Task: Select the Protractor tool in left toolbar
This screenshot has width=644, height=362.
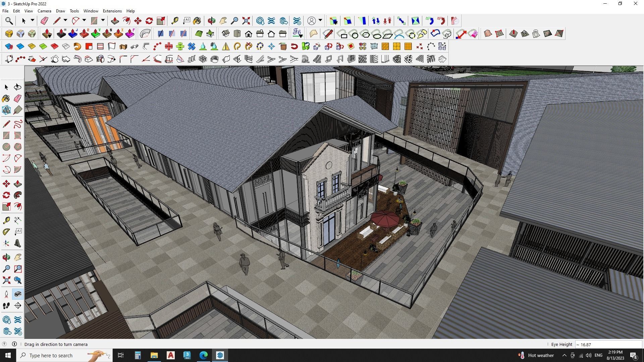Action: point(6,232)
